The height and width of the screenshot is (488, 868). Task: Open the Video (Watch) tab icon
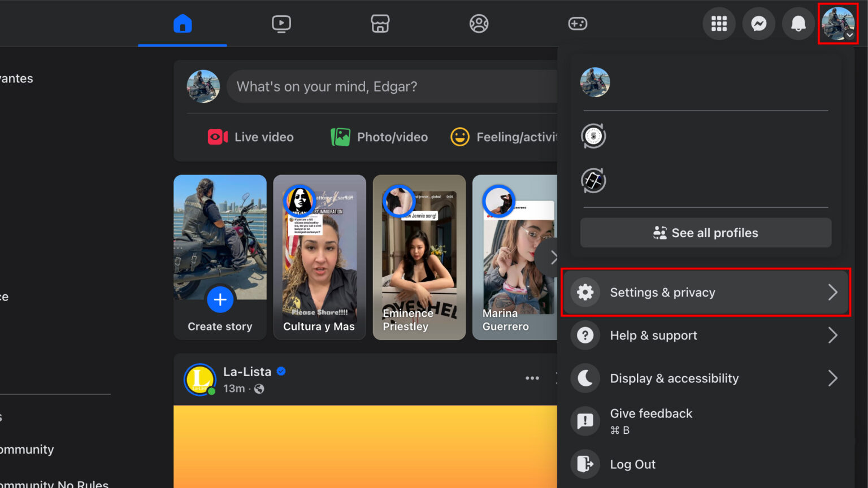[281, 23]
